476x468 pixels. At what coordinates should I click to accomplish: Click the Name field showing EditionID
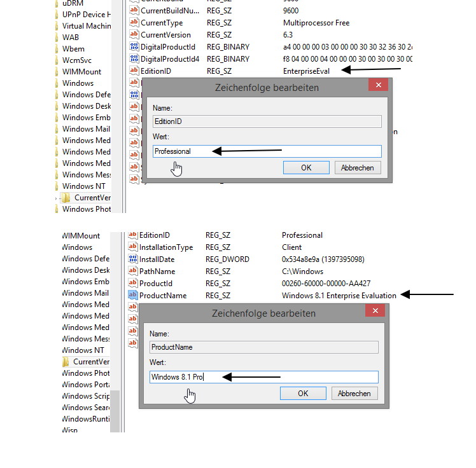coord(267,121)
